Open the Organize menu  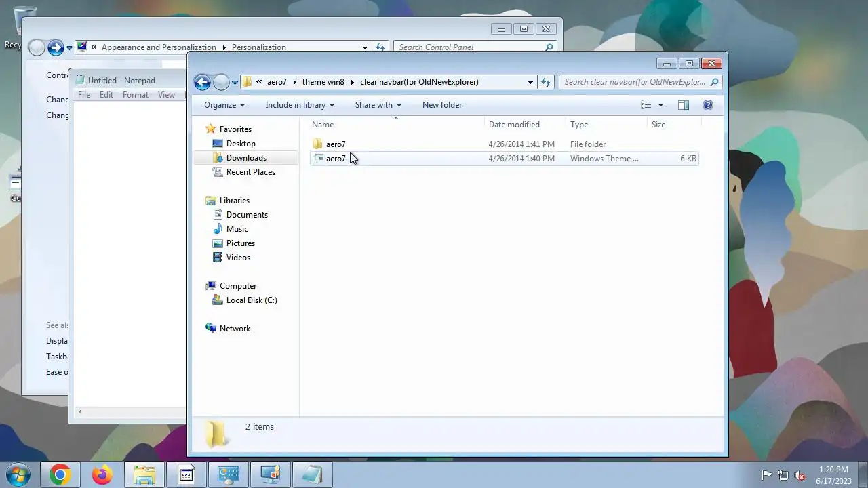[224, 105]
